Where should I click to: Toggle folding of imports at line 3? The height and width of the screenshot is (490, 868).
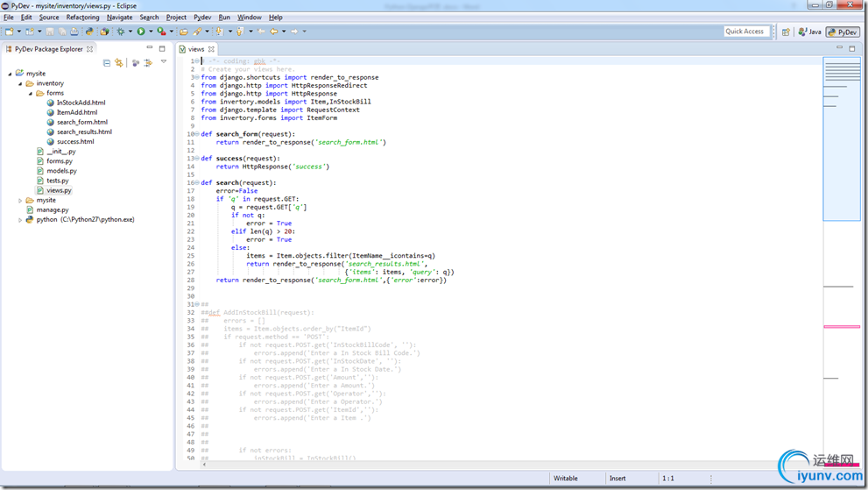coord(197,77)
